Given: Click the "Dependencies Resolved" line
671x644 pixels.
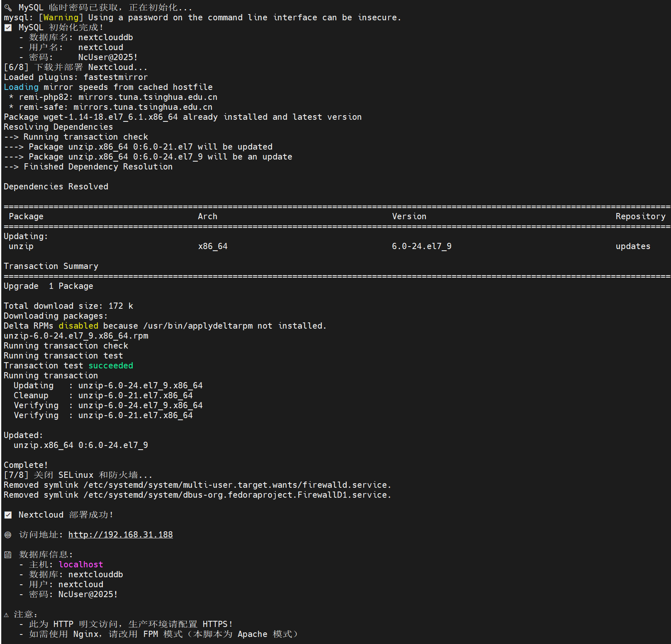Looking at the screenshot, I should pos(56,186).
